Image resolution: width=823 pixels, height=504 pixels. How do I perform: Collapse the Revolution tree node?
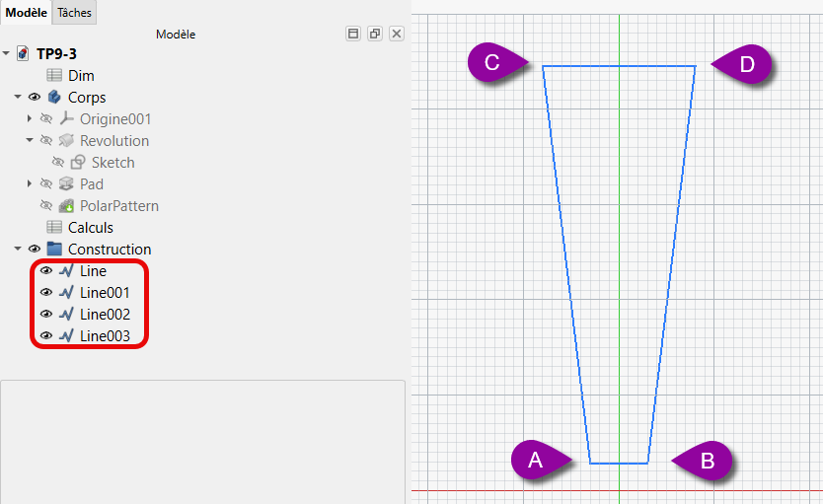(x=30, y=141)
